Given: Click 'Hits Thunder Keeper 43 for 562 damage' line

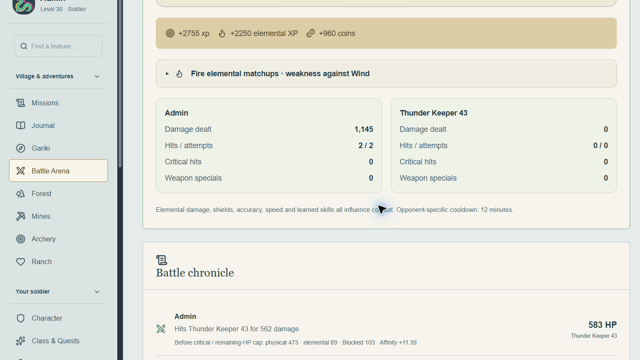Looking at the screenshot, I should point(238,329).
